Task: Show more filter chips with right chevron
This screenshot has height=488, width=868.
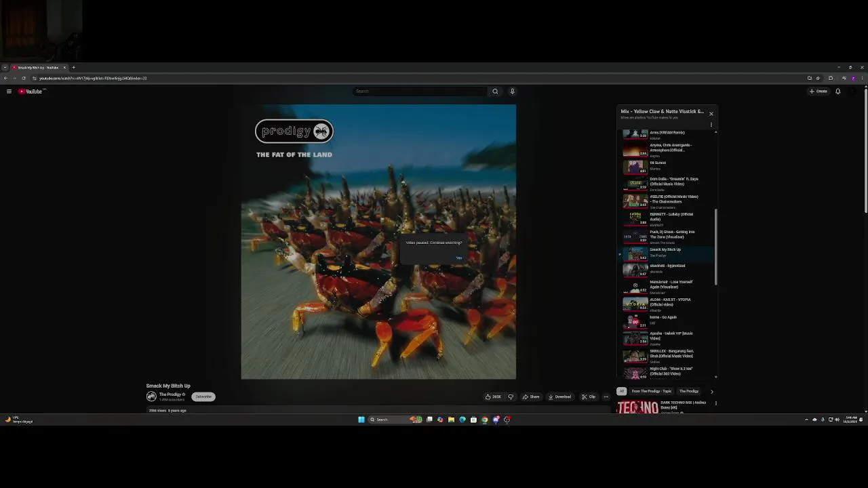Action: [711, 391]
